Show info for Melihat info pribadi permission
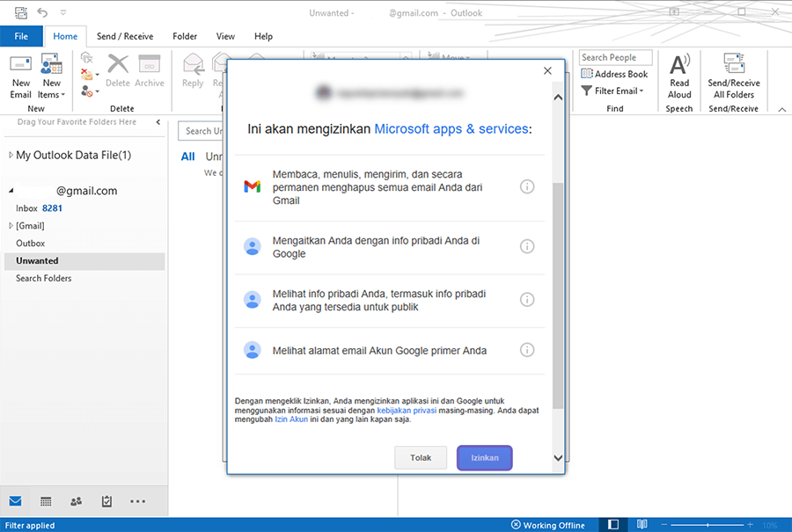 point(527,300)
